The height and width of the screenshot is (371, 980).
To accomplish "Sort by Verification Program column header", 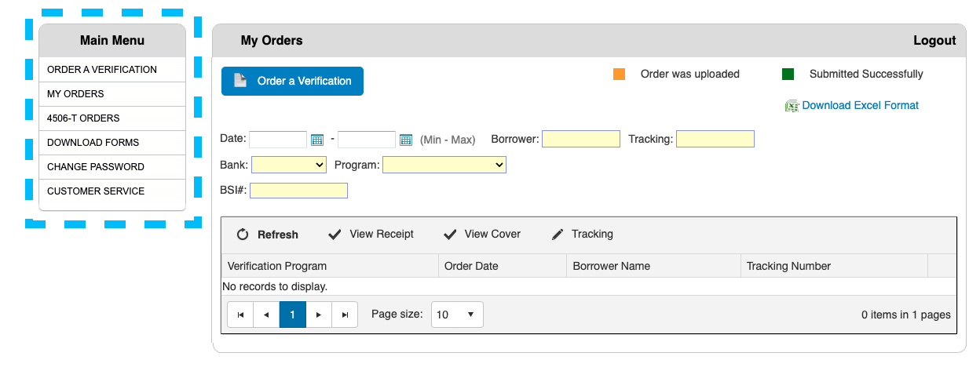I will pyautogui.click(x=330, y=266).
